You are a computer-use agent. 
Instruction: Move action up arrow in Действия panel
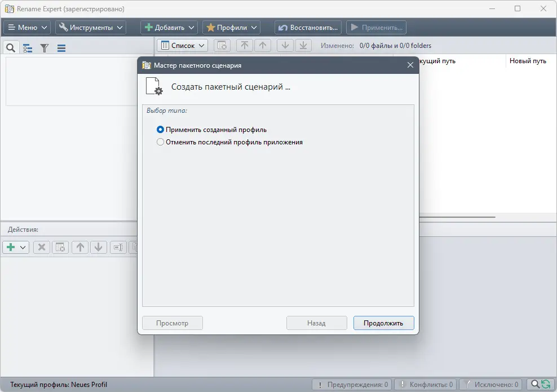tap(80, 247)
